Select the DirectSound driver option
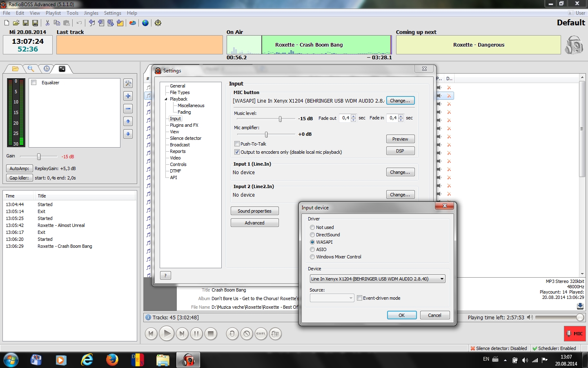The height and width of the screenshot is (368, 588). [x=312, y=235]
